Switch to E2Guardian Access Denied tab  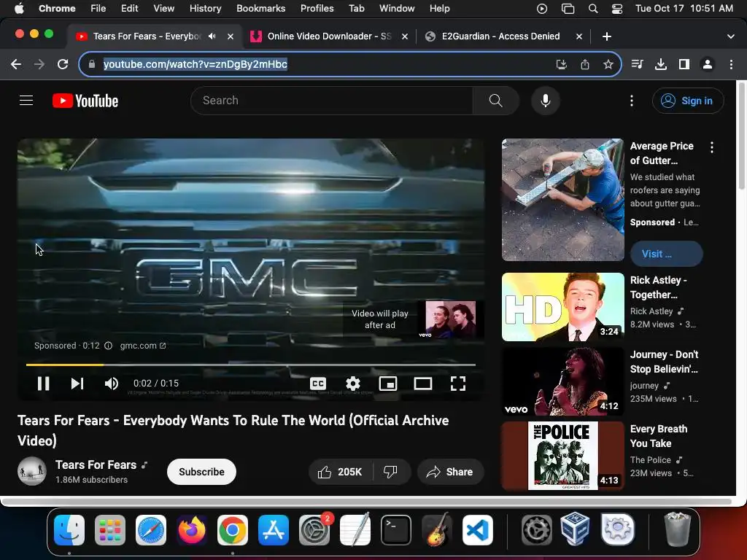click(500, 36)
